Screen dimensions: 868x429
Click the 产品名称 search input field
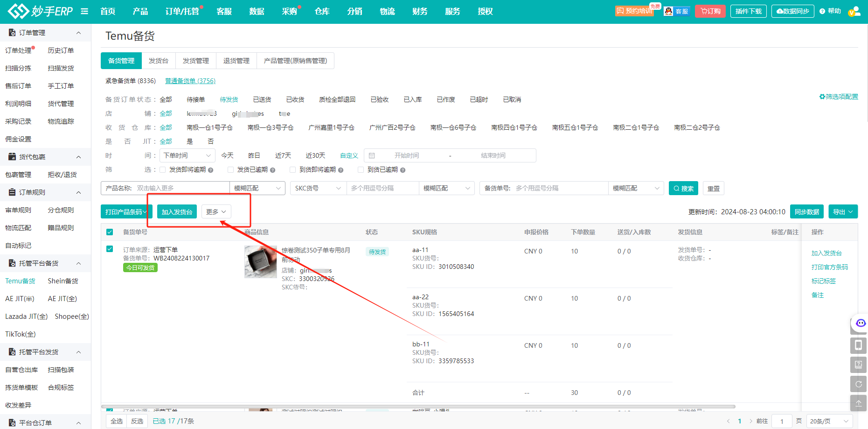pyautogui.click(x=181, y=188)
